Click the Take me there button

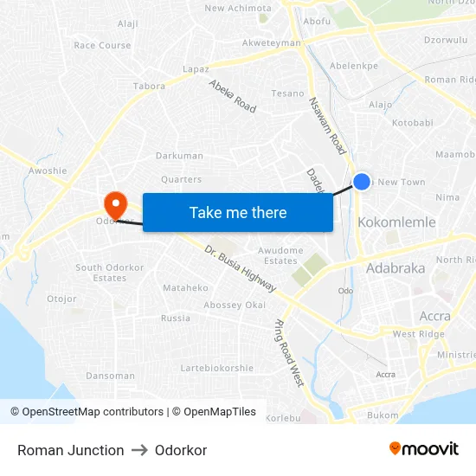[x=238, y=212]
